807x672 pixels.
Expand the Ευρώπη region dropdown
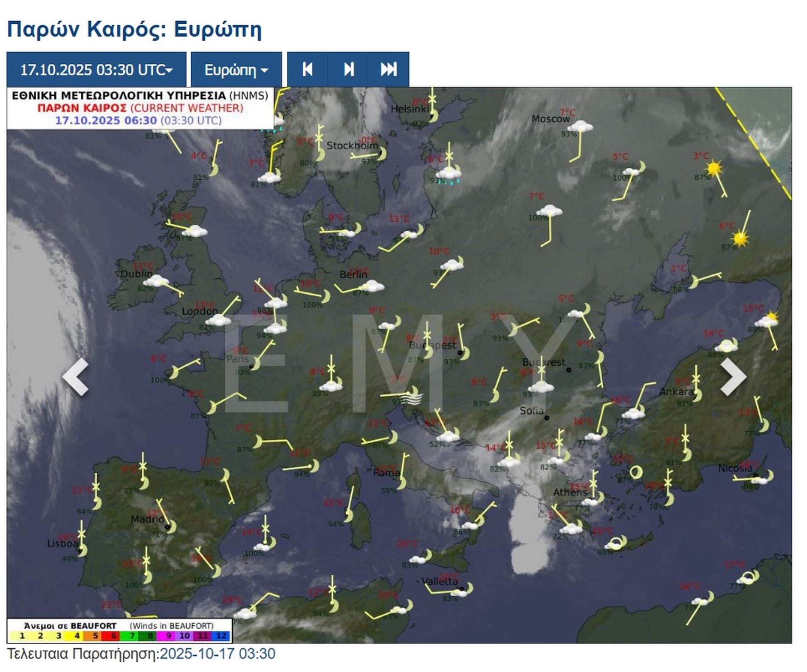click(x=236, y=70)
